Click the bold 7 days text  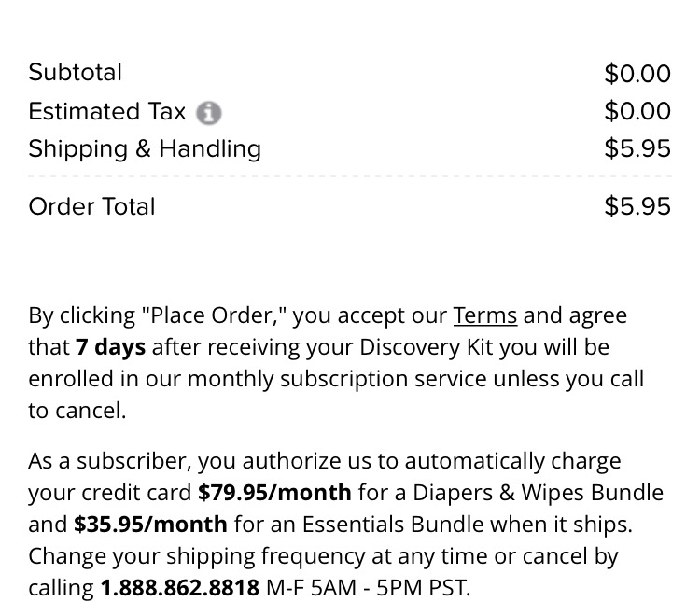tap(111, 347)
